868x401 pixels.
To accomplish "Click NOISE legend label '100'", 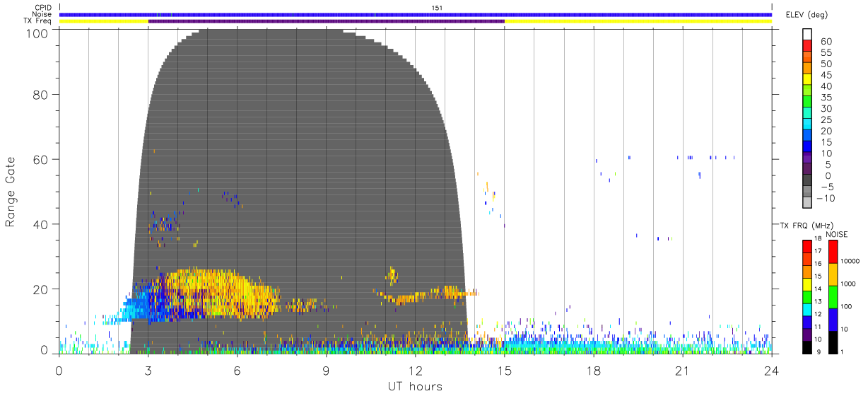I will [x=847, y=306].
